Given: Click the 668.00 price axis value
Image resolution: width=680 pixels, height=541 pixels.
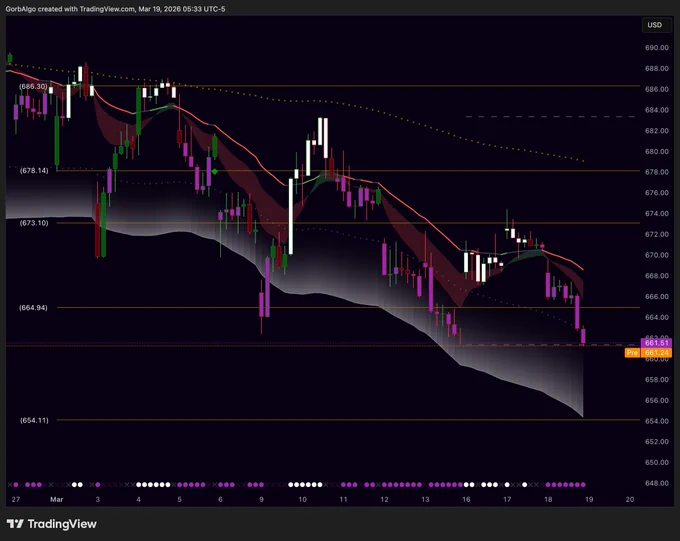Looking at the screenshot, I should tap(657, 276).
